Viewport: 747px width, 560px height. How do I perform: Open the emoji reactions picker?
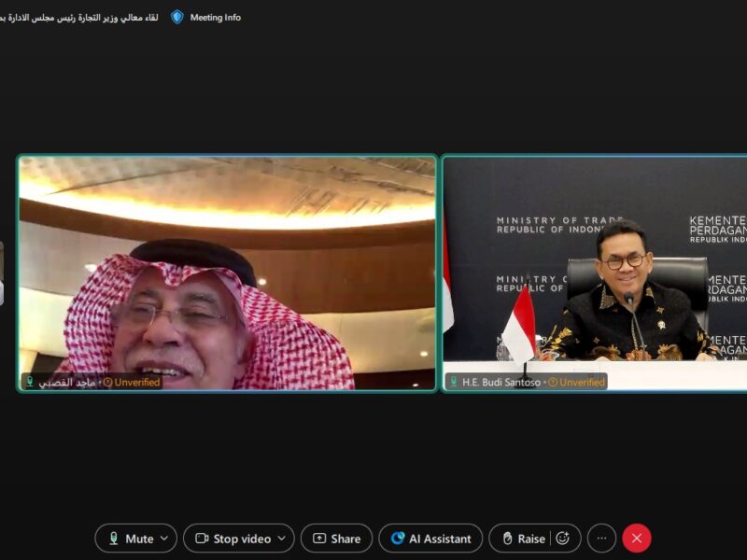(562, 539)
